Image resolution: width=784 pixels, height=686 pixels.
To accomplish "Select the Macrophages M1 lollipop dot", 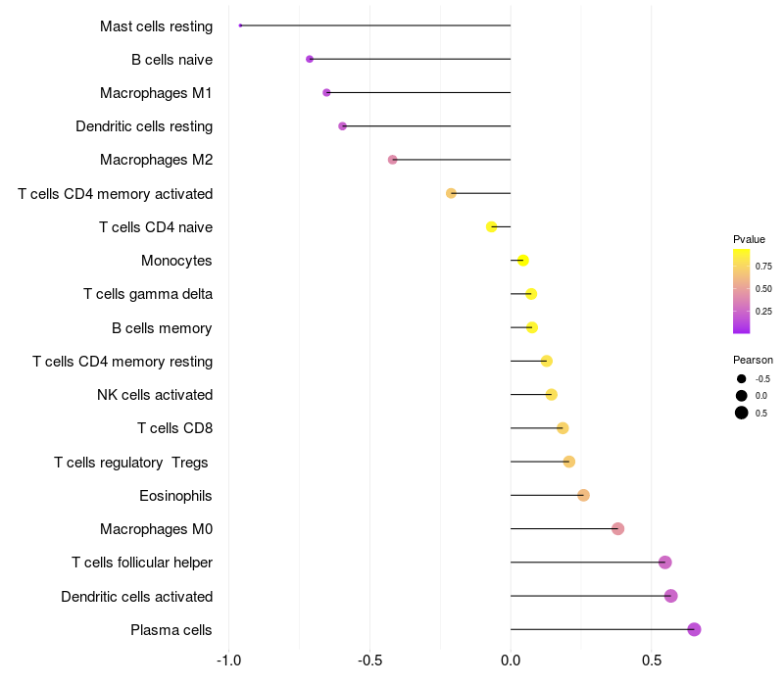I will coord(326,92).
